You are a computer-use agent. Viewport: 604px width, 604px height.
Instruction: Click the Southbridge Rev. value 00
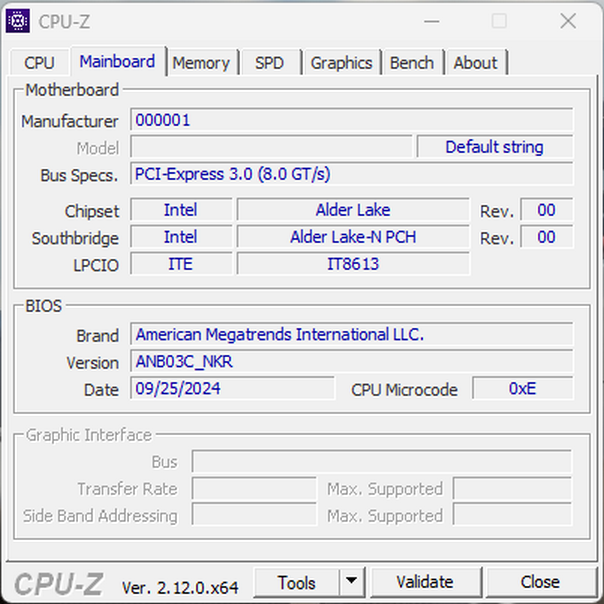(x=547, y=237)
